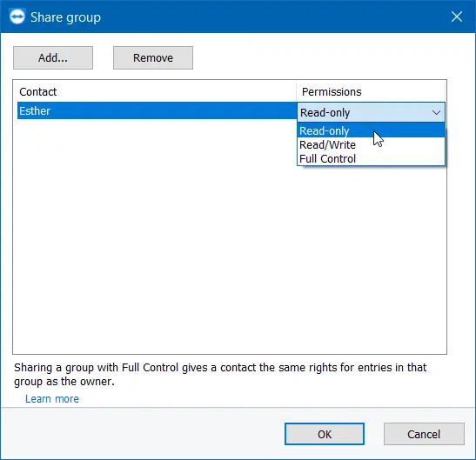Collapse the permissions dropdown using chevron arrow
The image size is (476, 460).
436,112
